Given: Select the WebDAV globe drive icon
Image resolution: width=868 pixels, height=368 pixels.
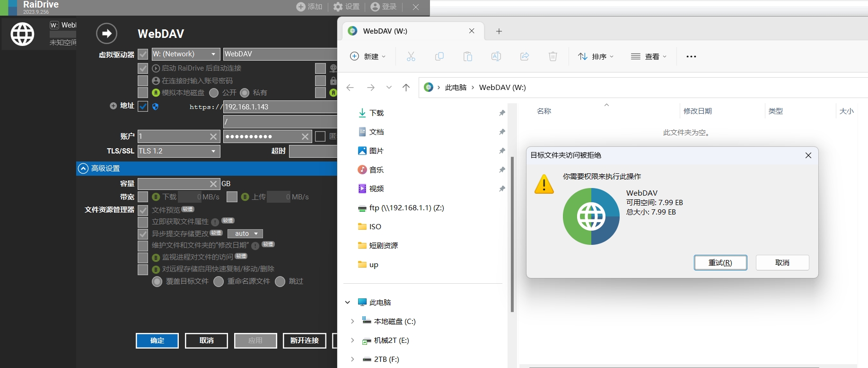Looking at the screenshot, I should point(22,34).
